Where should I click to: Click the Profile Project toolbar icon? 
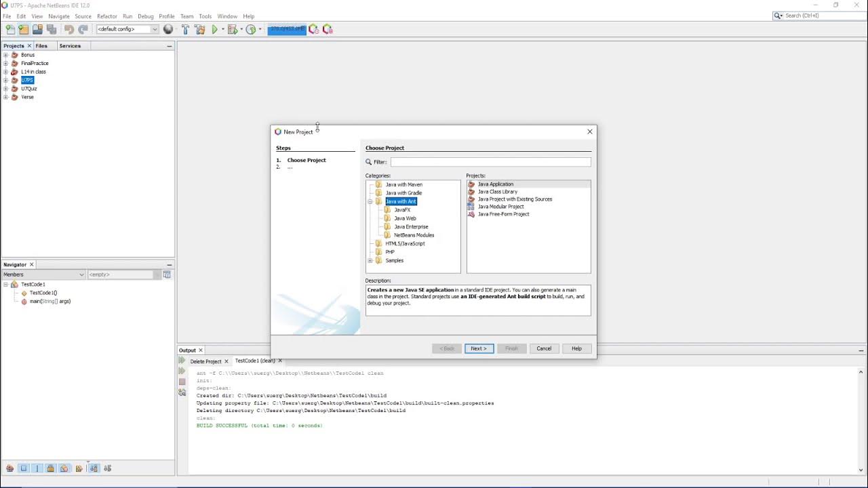[x=251, y=29]
